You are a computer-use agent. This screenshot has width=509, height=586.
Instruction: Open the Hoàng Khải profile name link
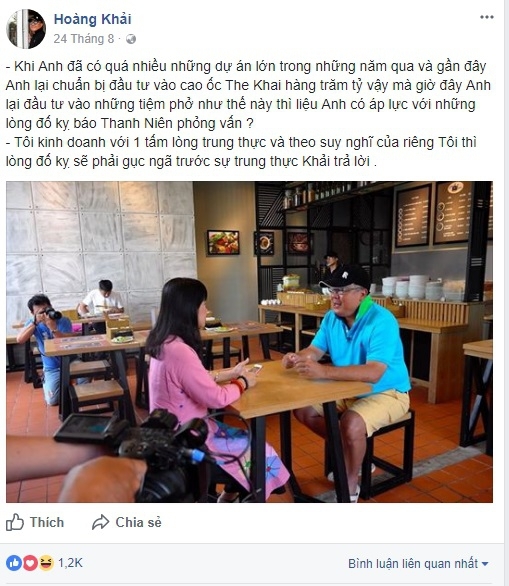point(92,19)
